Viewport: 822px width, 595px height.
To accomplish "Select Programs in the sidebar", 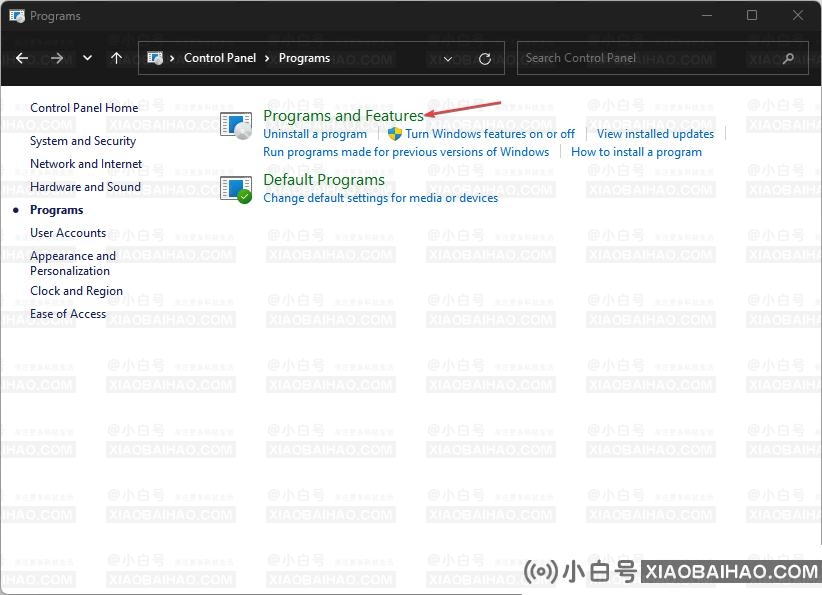I will click(x=57, y=210).
